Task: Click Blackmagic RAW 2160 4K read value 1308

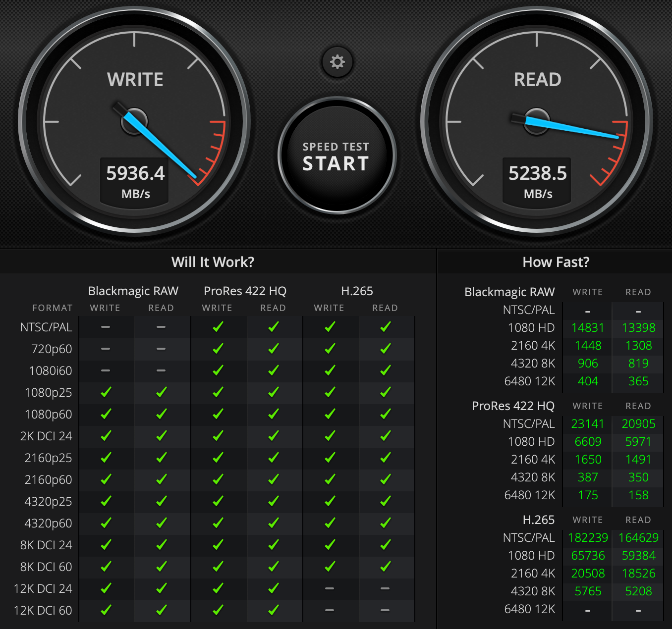Action: tap(638, 346)
